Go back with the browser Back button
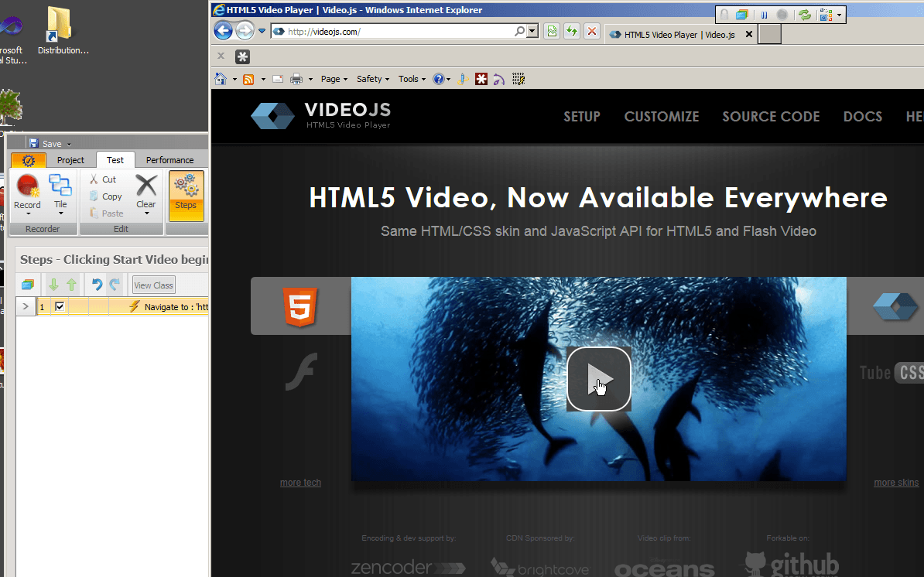This screenshot has height=577, width=924. [224, 31]
